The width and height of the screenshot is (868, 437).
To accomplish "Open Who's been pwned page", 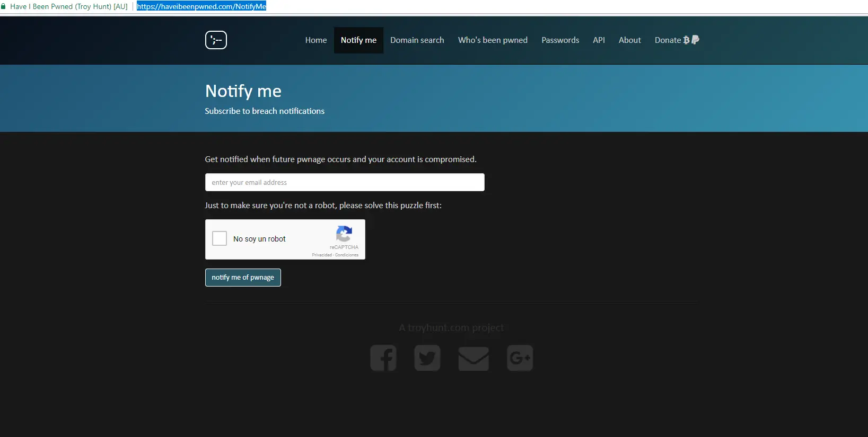I will pyautogui.click(x=493, y=40).
